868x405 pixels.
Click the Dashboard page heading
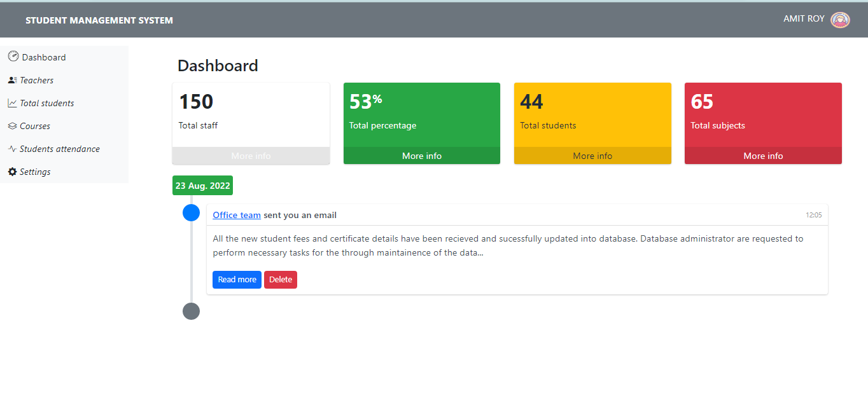(218, 65)
